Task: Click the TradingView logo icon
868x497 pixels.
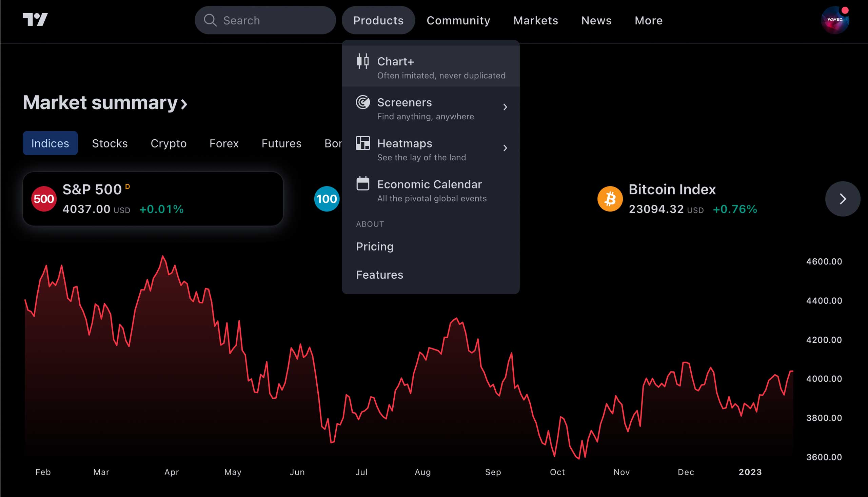Action: [35, 19]
